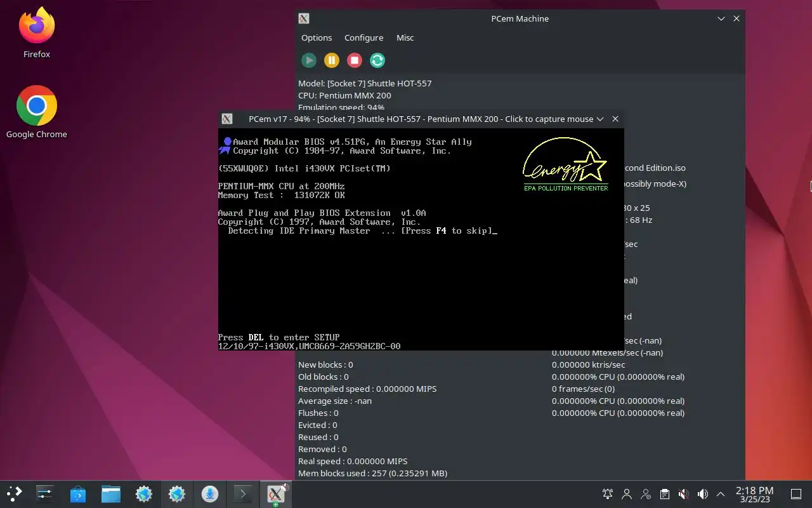812x508 pixels.
Task: Click the 'New blocks : 0' status line
Action: [325, 364]
